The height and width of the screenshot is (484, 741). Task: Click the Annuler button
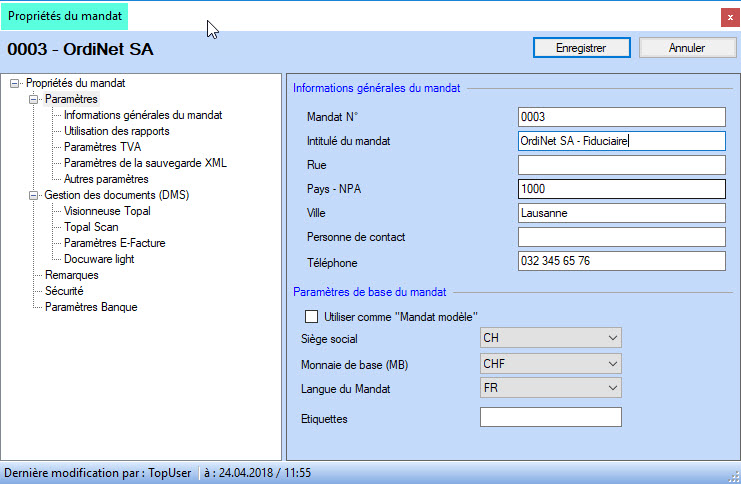click(x=686, y=47)
